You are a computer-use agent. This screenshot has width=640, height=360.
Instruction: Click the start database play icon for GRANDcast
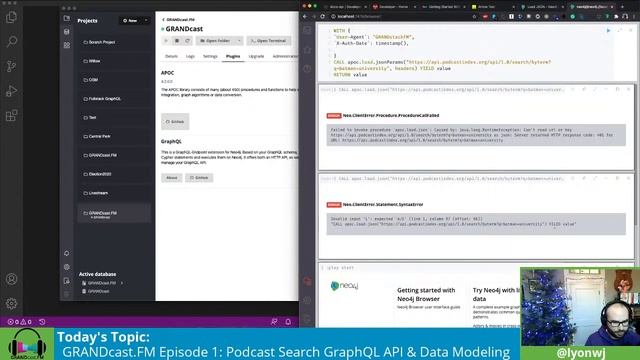(166, 41)
